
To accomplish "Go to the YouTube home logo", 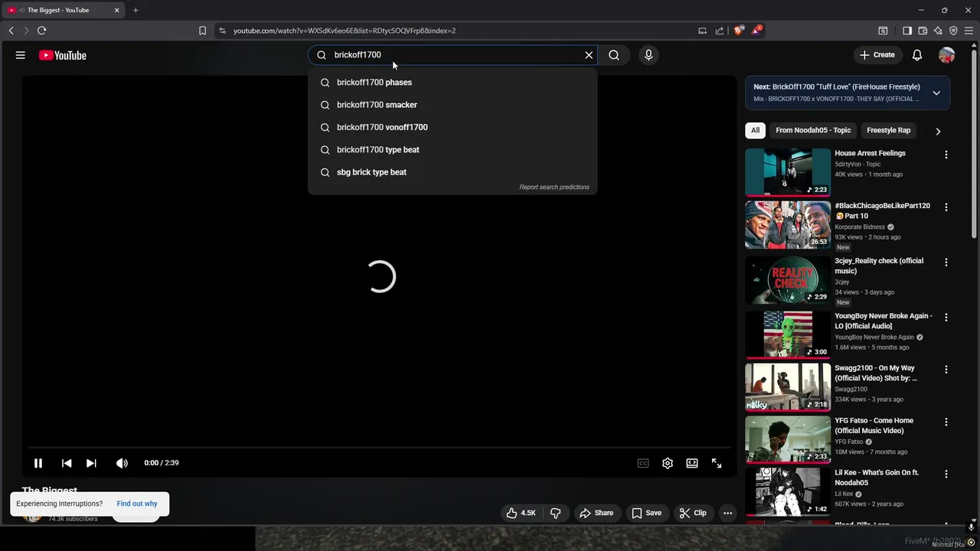I will click(x=63, y=55).
